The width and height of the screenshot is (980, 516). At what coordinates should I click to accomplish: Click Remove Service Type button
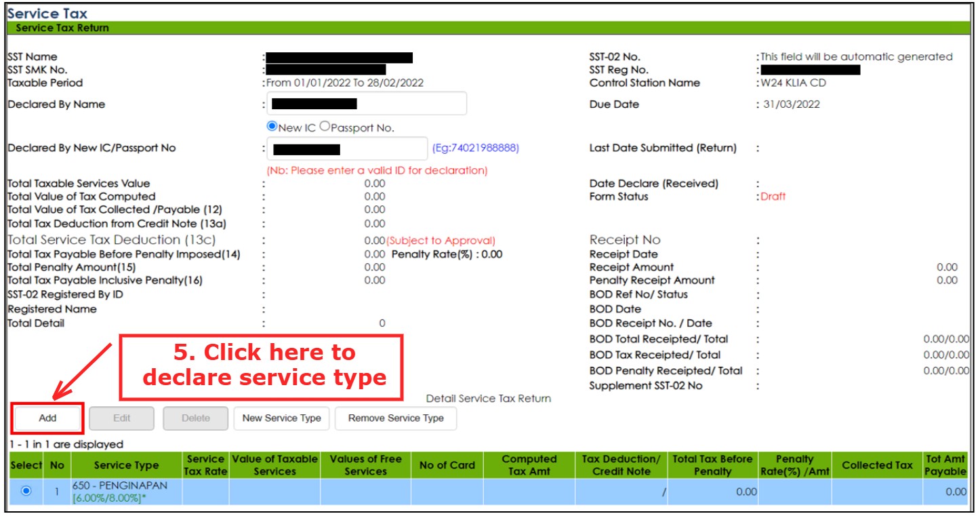(396, 418)
